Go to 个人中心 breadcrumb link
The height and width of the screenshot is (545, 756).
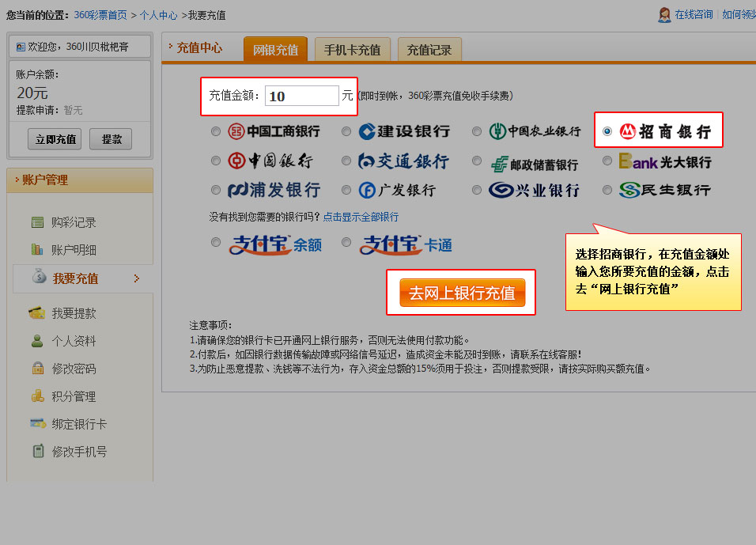(159, 16)
